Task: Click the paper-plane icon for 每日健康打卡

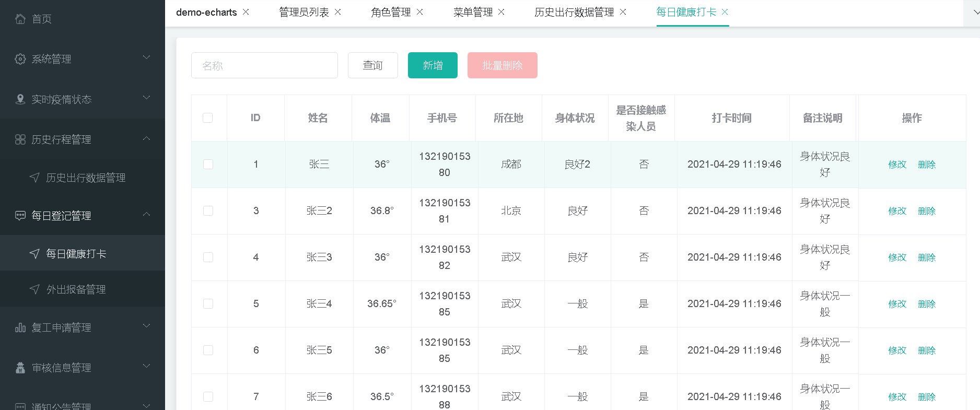Action: coord(34,254)
